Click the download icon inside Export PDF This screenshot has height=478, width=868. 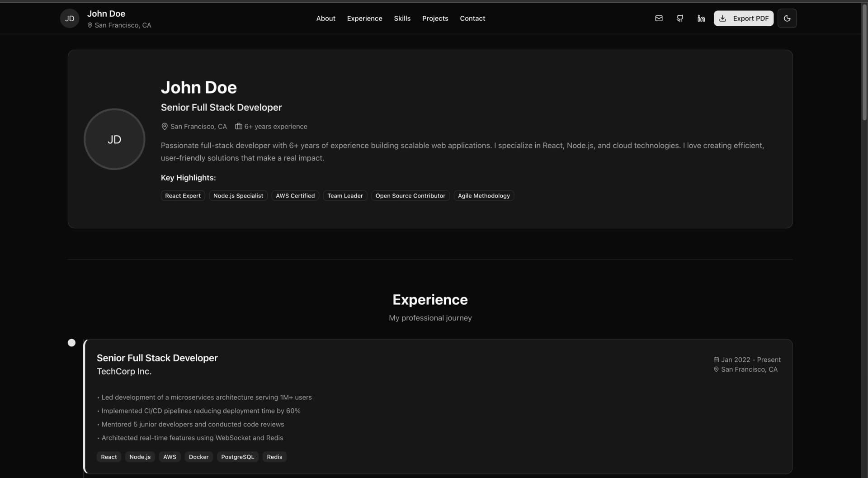click(x=722, y=18)
